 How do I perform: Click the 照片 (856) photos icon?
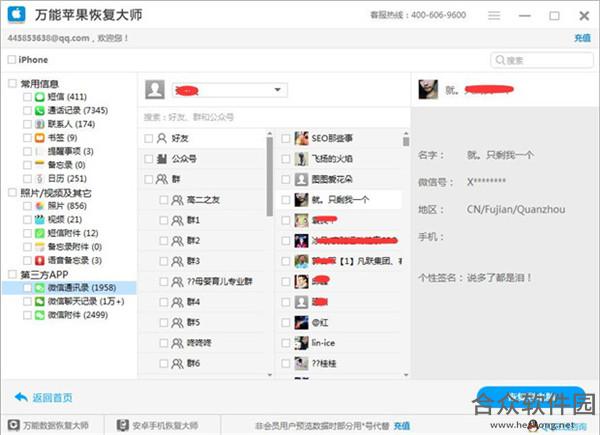(x=40, y=206)
